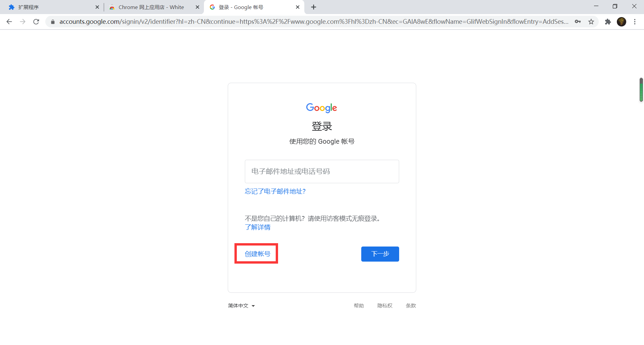Open the 了解详情 link
The image size is (644, 345).
(x=258, y=227)
